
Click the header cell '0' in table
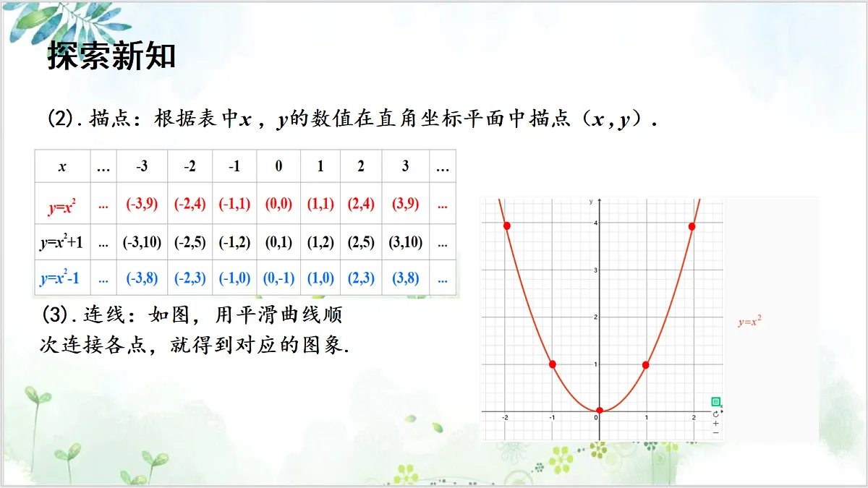click(278, 166)
